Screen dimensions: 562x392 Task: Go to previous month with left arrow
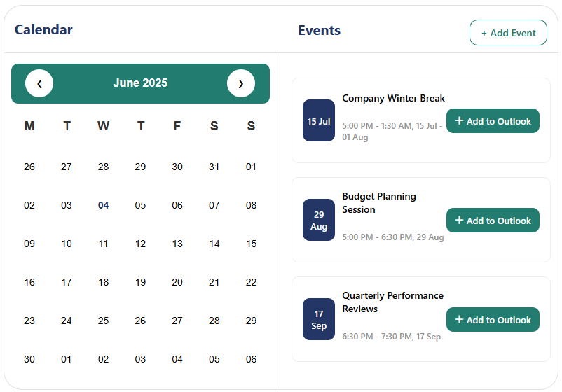pos(39,83)
